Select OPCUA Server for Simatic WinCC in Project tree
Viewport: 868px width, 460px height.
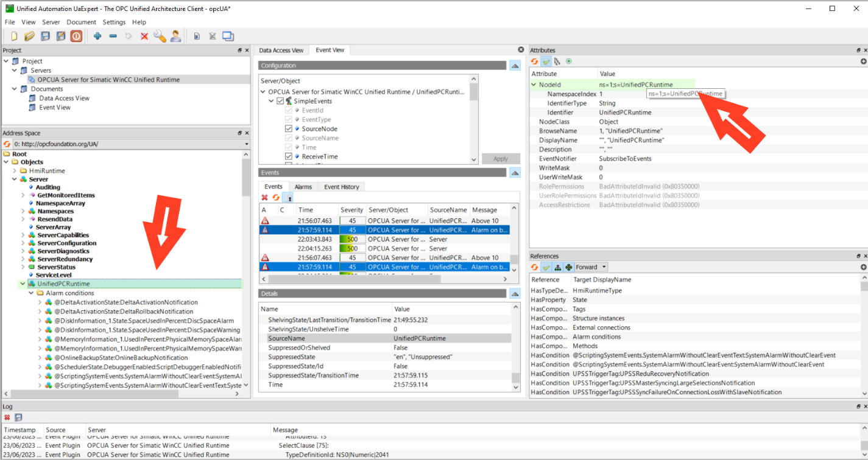(108, 80)
